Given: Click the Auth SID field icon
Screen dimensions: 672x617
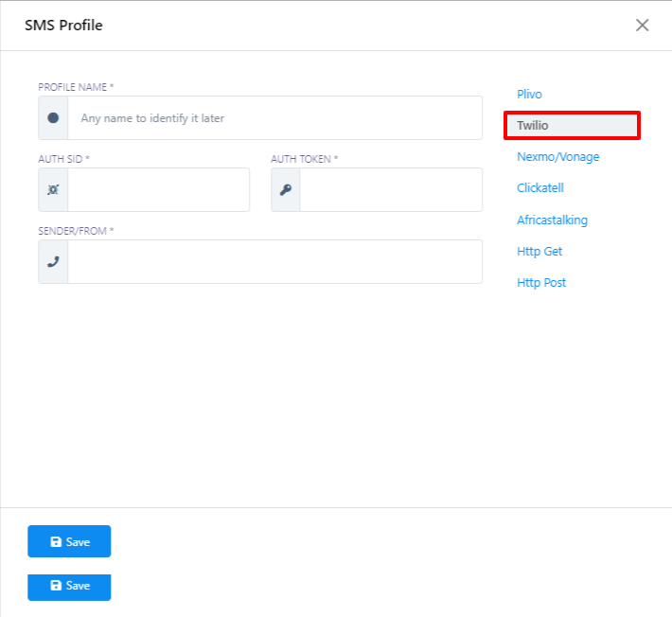Looking at the screenshot, I should coord(53,190).
